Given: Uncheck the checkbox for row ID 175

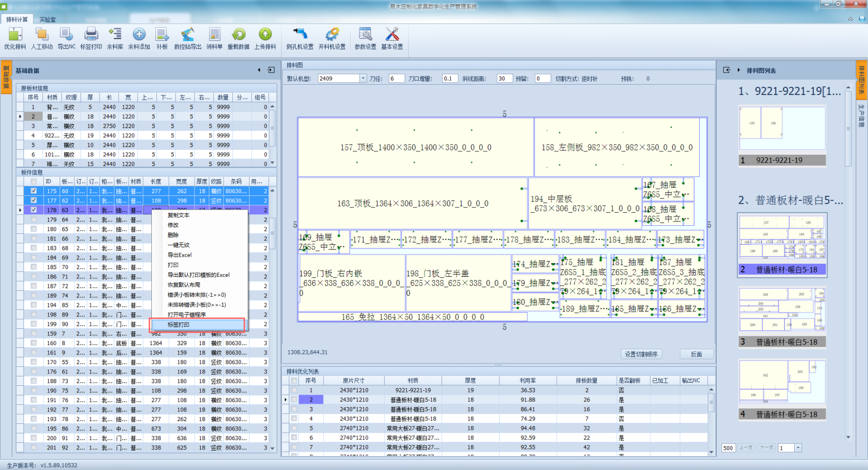Looking at the screenshot, I should [x=34, y=191].
